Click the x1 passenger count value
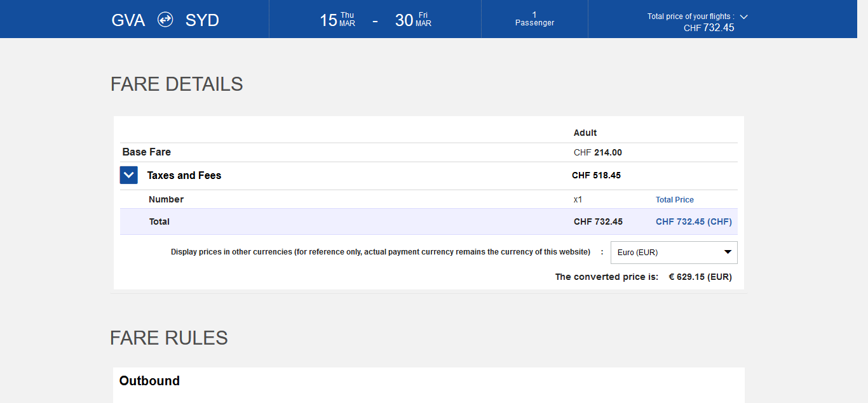 [578, 199]
